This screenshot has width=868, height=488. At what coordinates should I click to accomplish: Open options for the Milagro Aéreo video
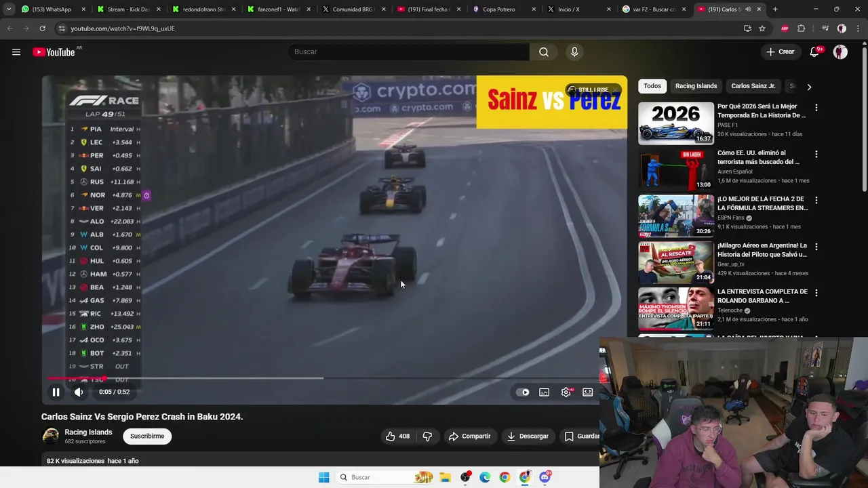click(816, 247)
